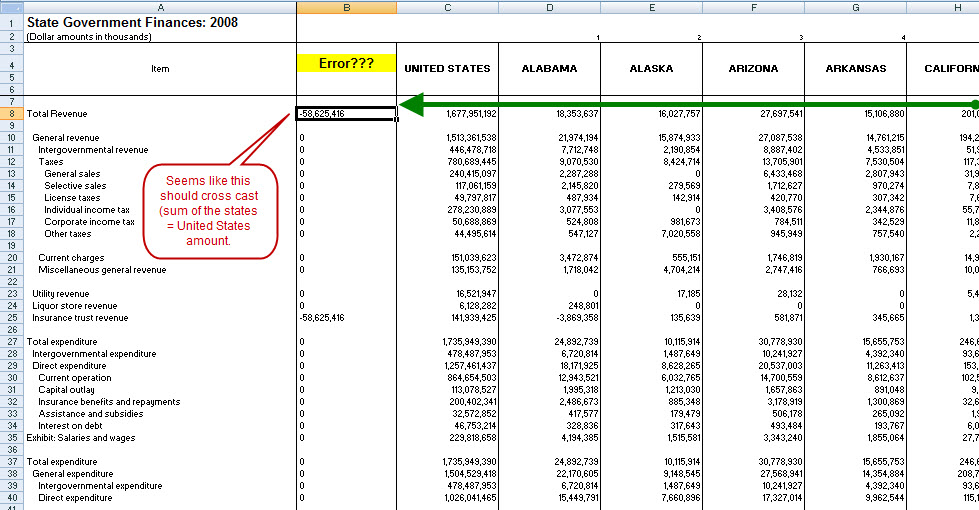Click the yellow Error??? header cell
The width and height of the screenshot is (979, 510).
[x=346, y=63]
